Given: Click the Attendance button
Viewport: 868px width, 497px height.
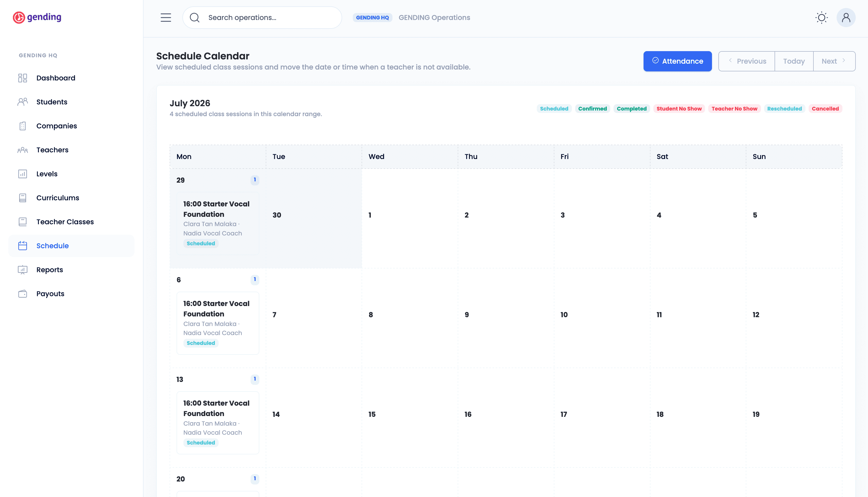Looking at the screenshot, I should [677, 61].
